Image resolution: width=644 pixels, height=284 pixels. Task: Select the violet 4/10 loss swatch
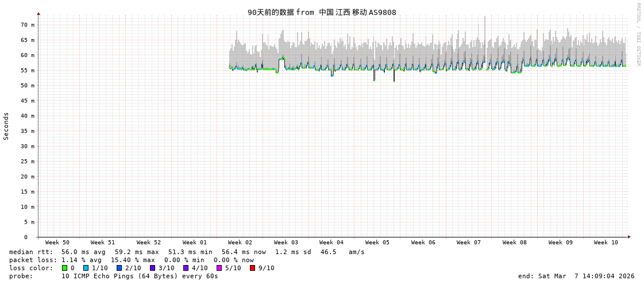tap(186, 268)
